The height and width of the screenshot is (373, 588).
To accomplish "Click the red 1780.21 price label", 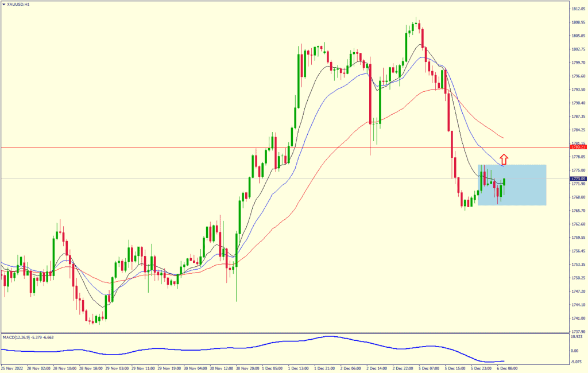I will tap(578, 147).
